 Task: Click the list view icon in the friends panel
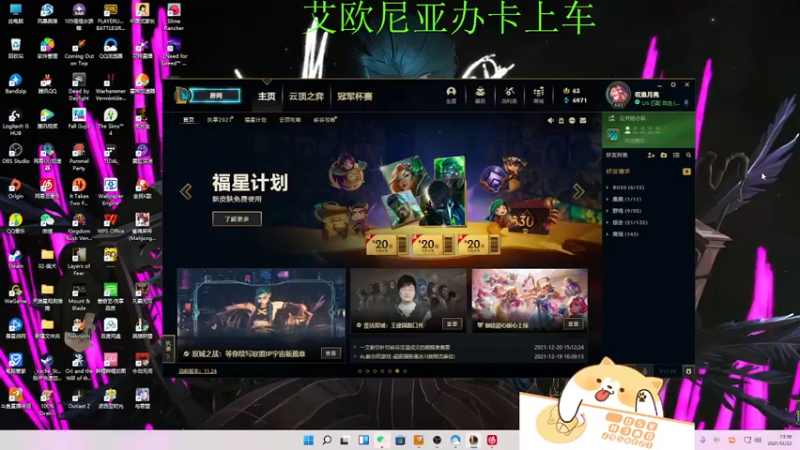coord(677,155)
